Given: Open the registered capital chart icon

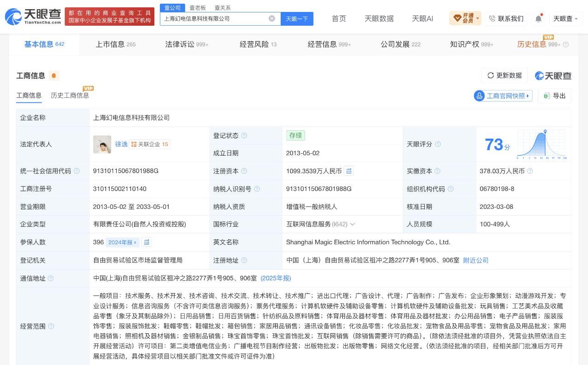Looking at the screenshot, I should [x=349, y=171].
